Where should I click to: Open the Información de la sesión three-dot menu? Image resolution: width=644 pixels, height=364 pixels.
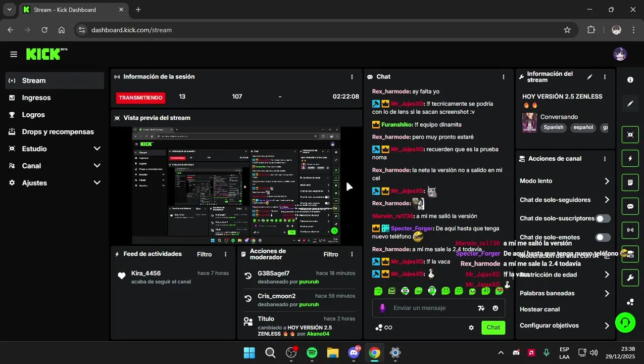tap(352, 77)
